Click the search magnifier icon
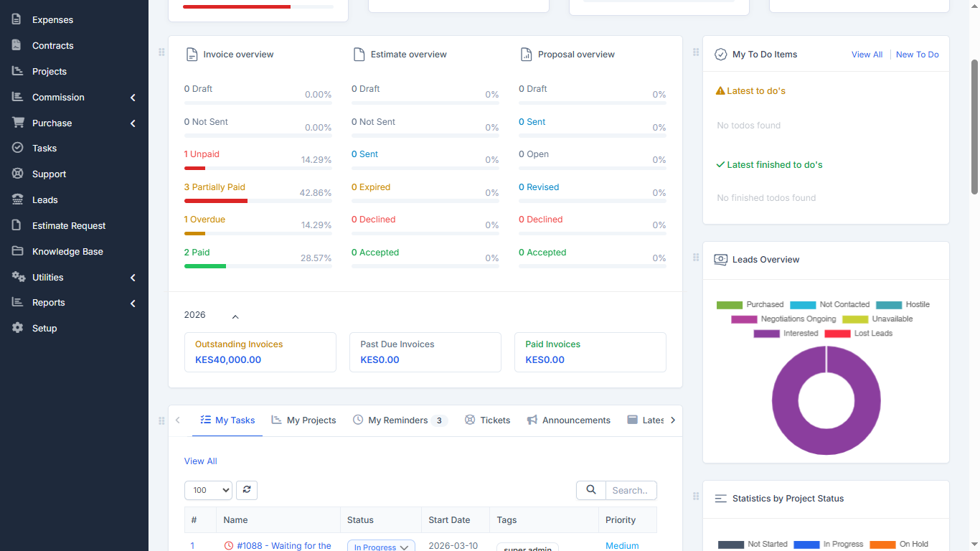The height and width of the screenshot is (551, 980). [x=591, y=490]
